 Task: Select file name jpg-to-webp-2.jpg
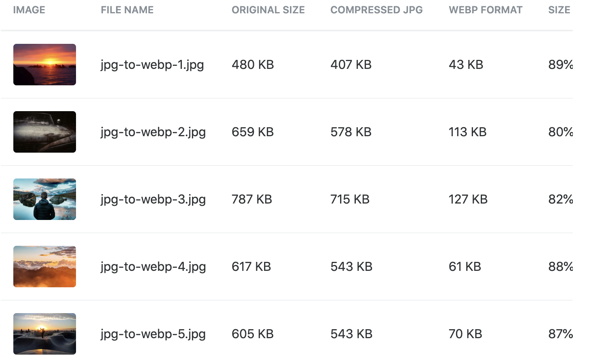coord(153,132)
